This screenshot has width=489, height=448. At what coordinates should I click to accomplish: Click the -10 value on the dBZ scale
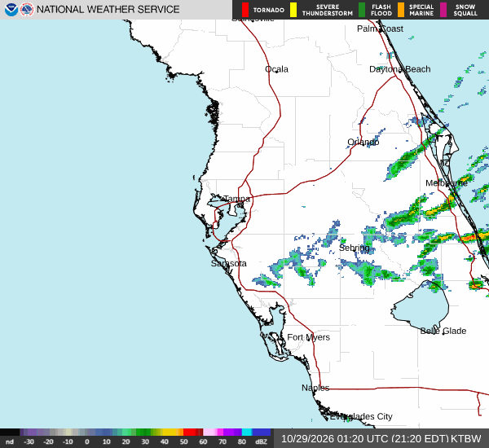68,441
